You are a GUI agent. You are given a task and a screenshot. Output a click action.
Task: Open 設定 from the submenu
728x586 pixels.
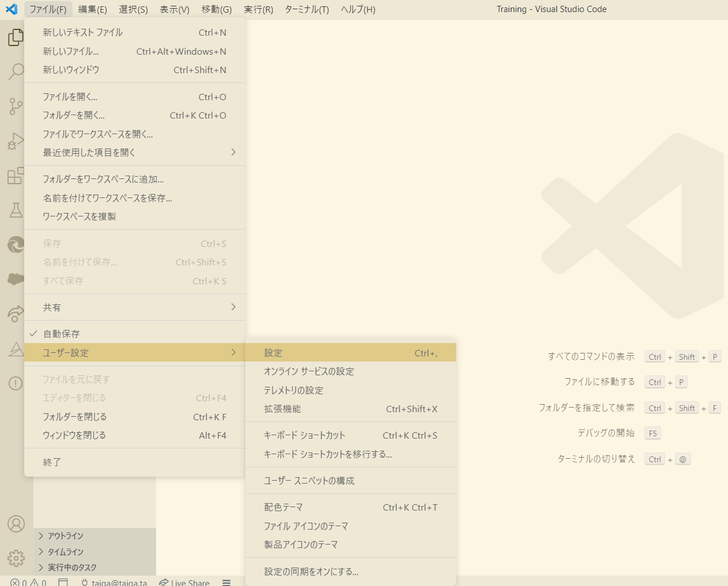click(351, 353)
